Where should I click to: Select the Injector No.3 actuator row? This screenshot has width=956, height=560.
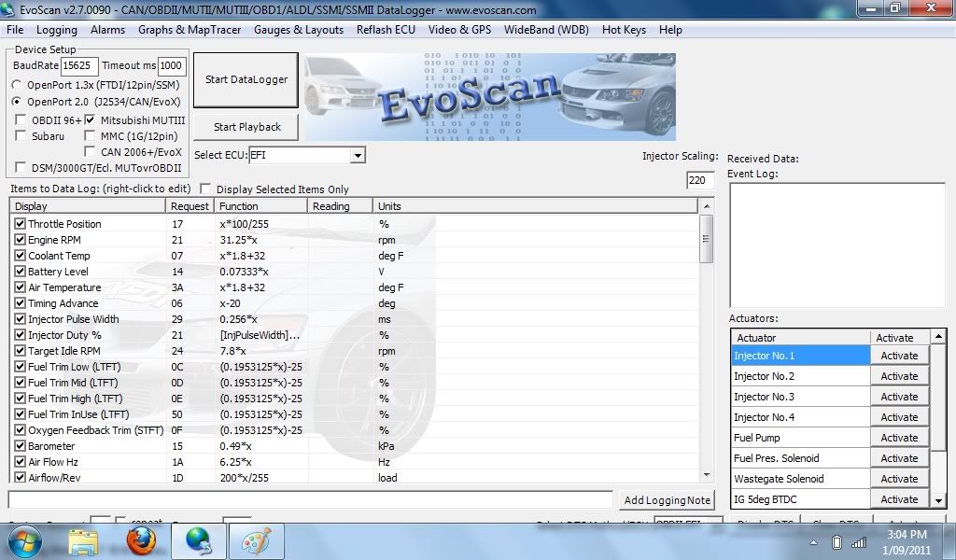click(800, 397)
